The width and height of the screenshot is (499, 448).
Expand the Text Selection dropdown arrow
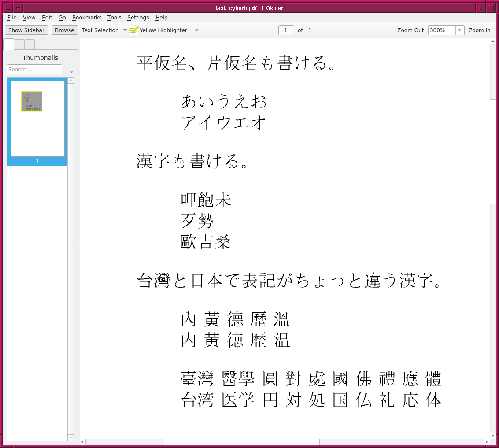[x=125, y=30]
